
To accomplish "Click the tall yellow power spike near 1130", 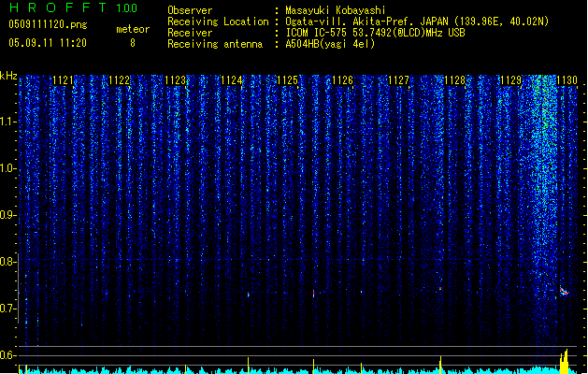I will click(x=565, y=362).
